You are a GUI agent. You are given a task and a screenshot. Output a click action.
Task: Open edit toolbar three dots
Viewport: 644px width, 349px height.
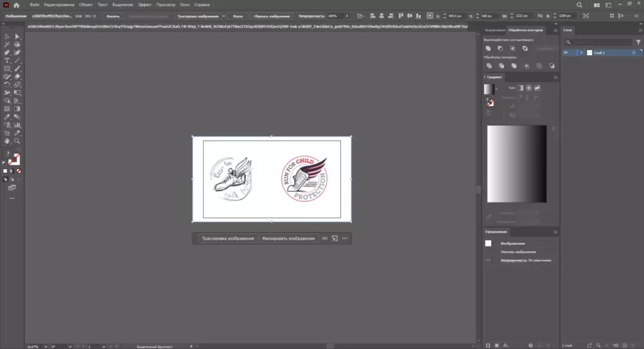pos(12,198)
